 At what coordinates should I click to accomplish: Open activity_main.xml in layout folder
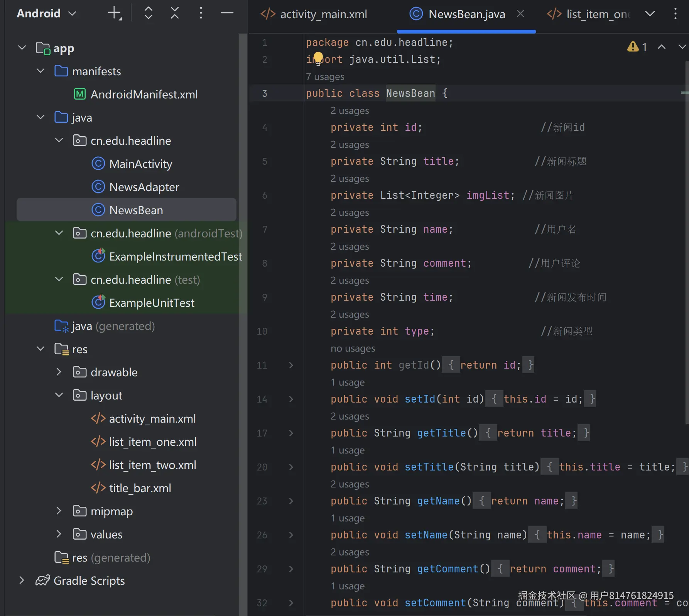point(143,418)
